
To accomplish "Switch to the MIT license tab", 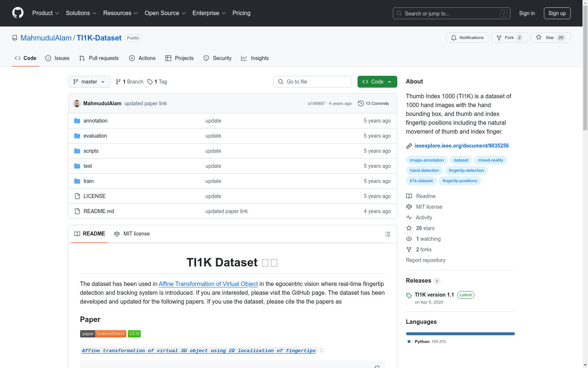I will point(132,234).
